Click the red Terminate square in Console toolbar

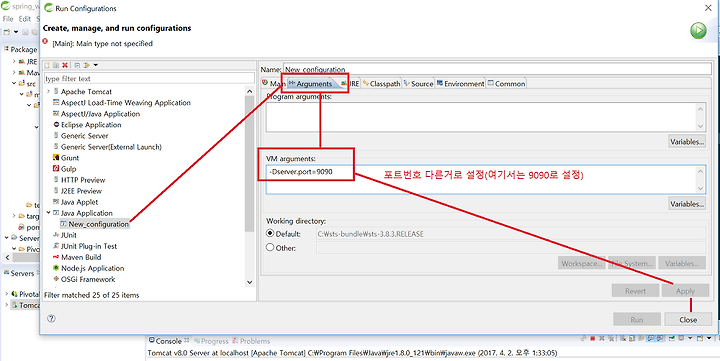[x=592, y=338]
